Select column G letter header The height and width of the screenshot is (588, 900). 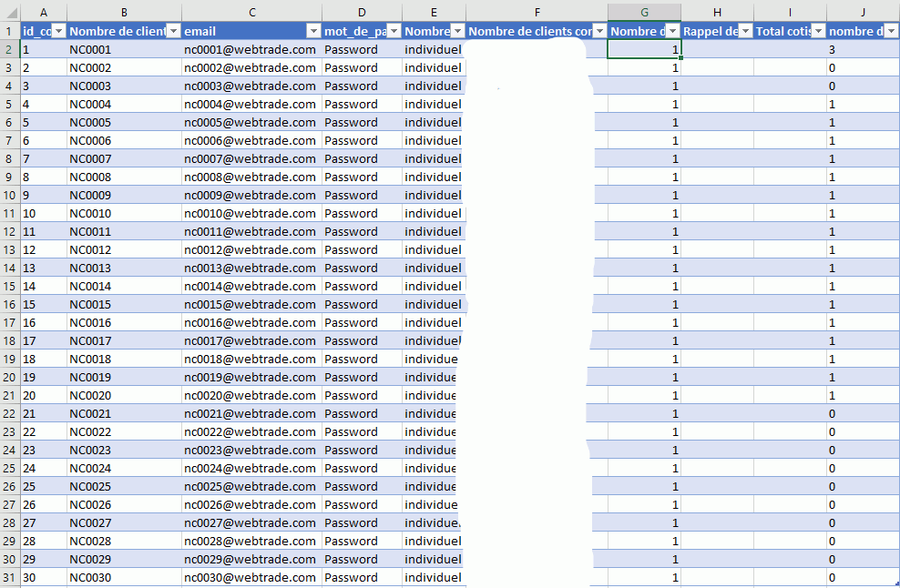pos(644,11)
